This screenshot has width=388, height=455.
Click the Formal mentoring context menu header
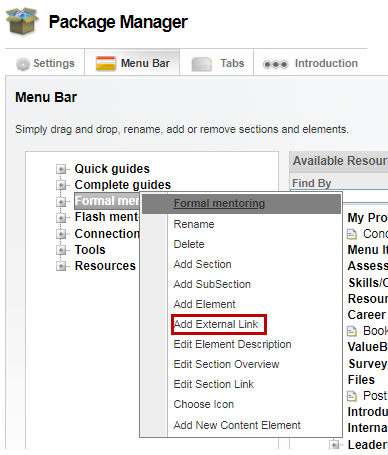pyautogui.click(x=242, y=203)
